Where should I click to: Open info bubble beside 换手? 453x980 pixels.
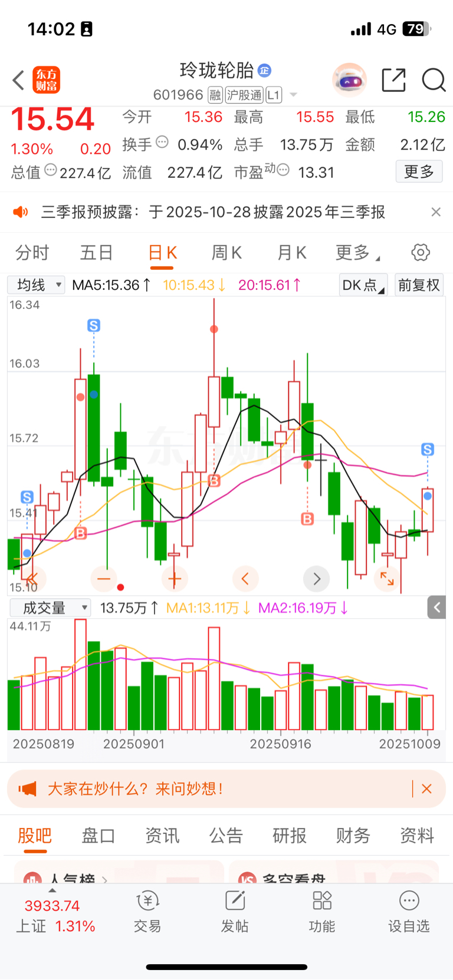pyautogui.click(x=162, y=142)
